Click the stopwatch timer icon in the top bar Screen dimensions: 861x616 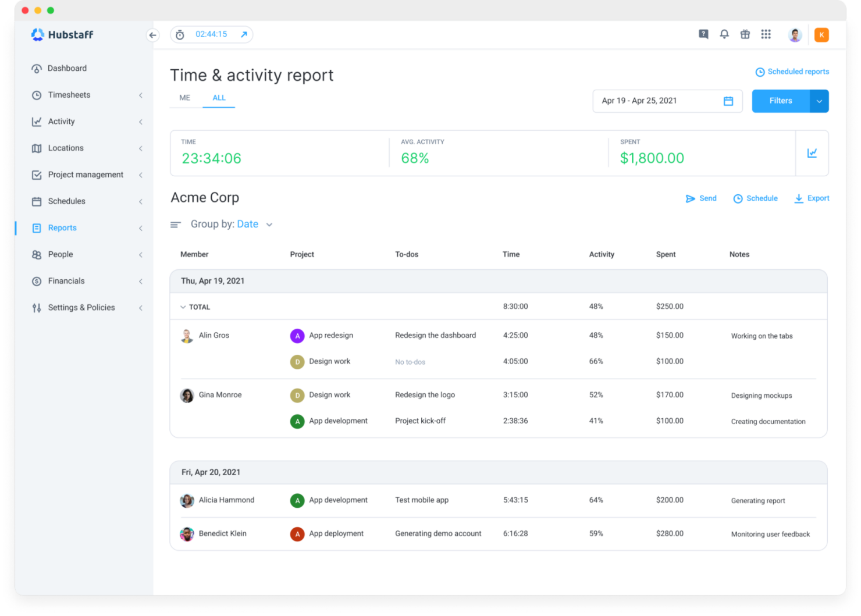[180, 34]
